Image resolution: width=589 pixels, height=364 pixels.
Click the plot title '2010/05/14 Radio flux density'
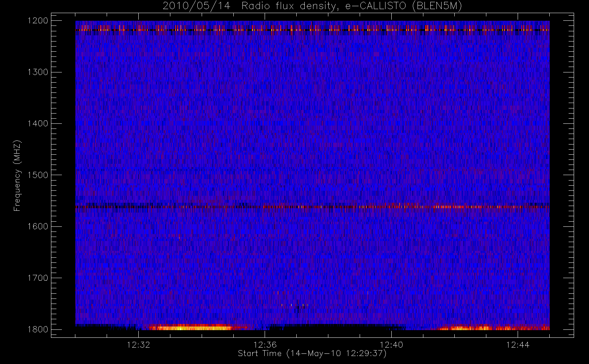(x=312, y=6)
